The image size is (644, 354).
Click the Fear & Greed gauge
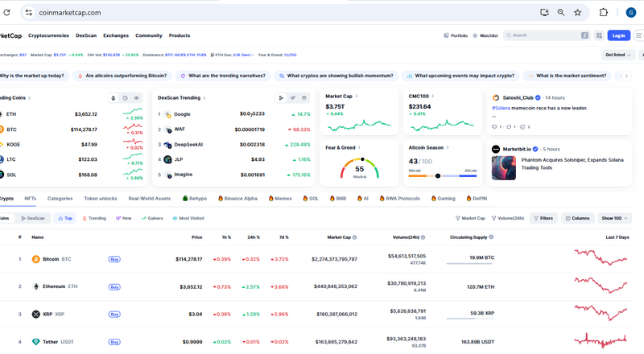(x=359, y=168)
